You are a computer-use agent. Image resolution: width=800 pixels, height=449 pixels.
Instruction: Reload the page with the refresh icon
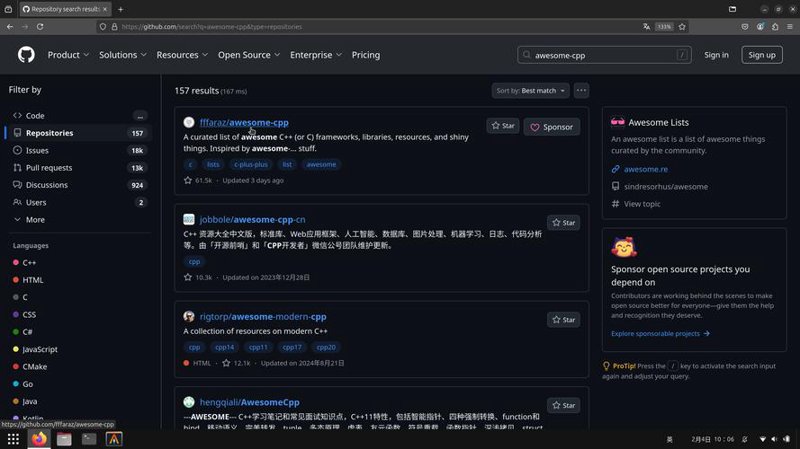pyautogui.click(x=40, y=27)
